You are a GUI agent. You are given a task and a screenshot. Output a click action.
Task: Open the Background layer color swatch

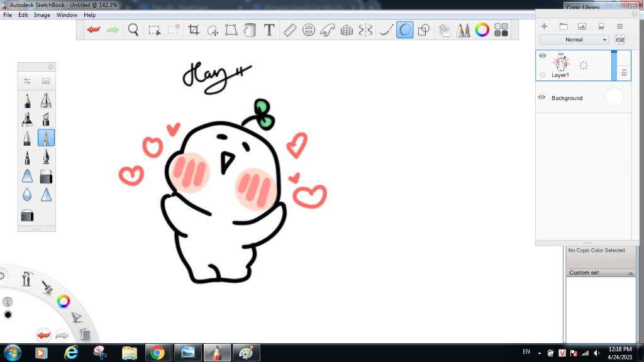tap(614, 97)
